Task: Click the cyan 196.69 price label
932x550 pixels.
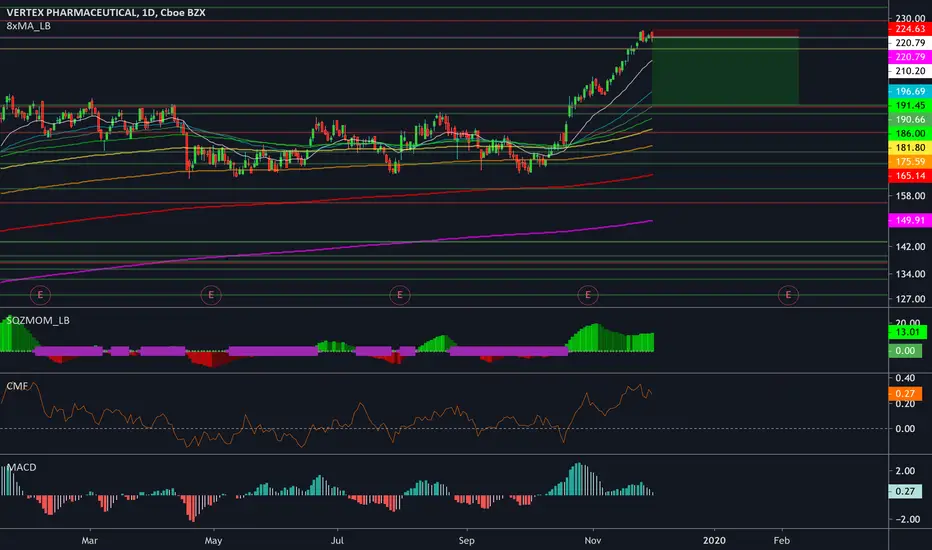Action: click(x=909, y=92)
